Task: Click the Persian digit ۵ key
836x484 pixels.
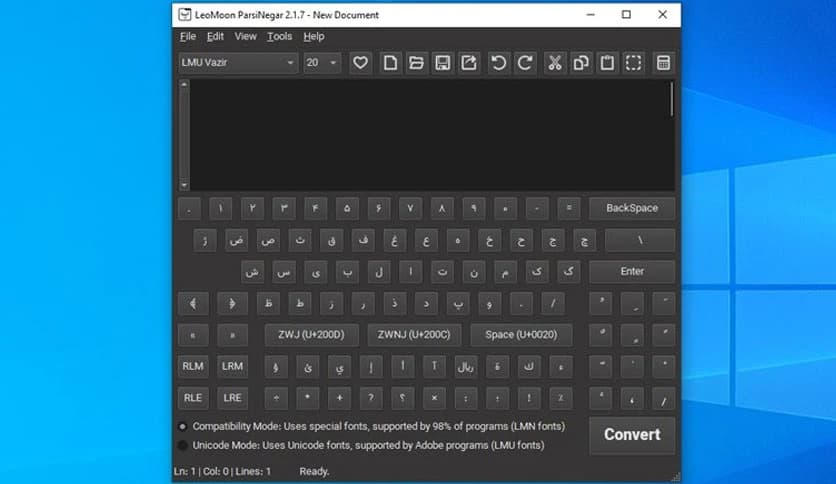Action: (347, 208)
